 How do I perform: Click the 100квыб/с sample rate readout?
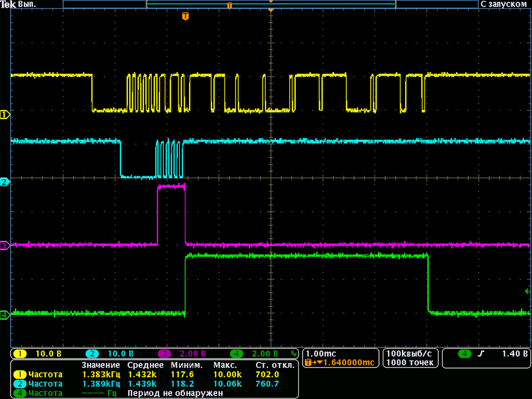[409, 354]
